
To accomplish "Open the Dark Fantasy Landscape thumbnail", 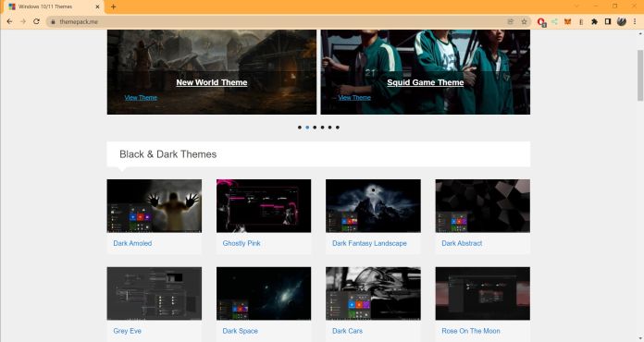I will point(373,206).
